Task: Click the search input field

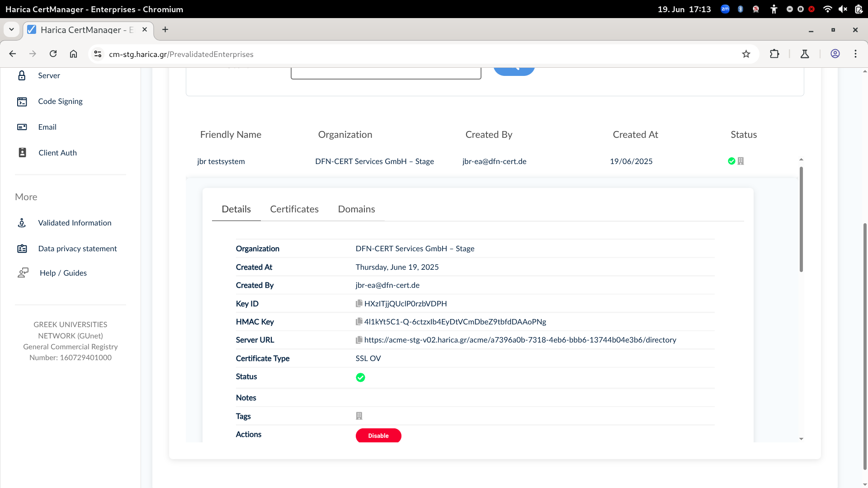Action: point(386,73)
